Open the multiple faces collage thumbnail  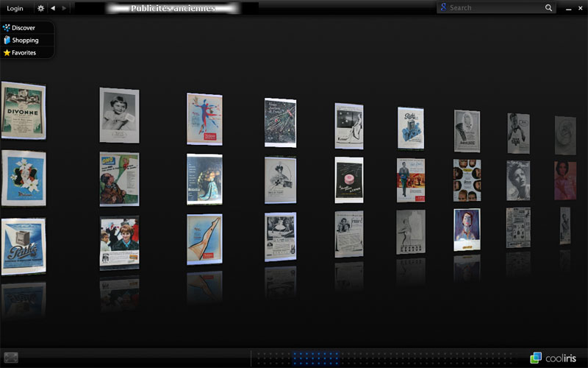[467, 180]
